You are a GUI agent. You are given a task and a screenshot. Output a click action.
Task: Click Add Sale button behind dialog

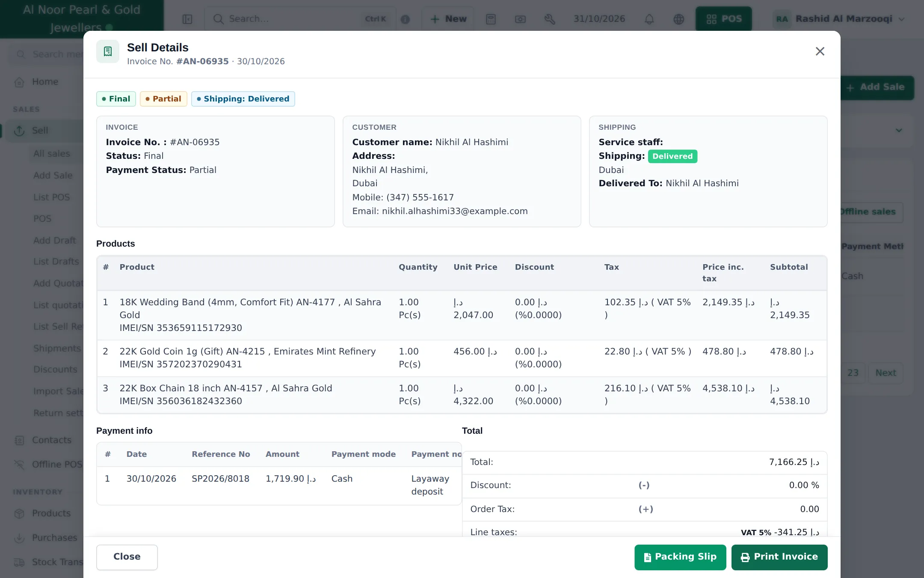(x=877, y=88)
